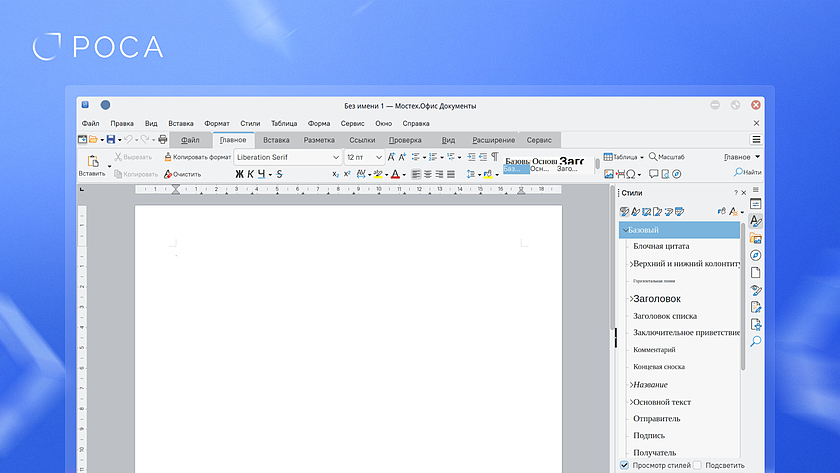Image resolution: width=840 pixels, height=473 pixels.
Task: Open the "Формат" menu
Action: coord(216,123)
